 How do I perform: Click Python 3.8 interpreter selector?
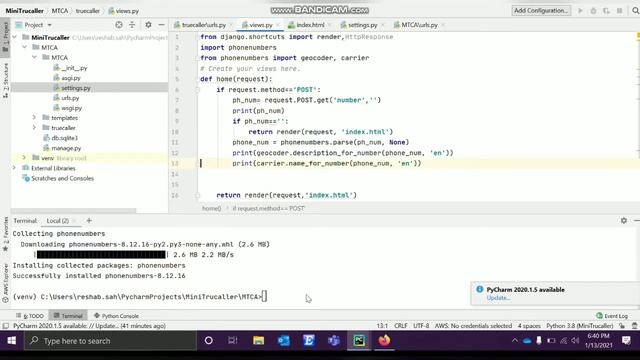pos(580,326)
